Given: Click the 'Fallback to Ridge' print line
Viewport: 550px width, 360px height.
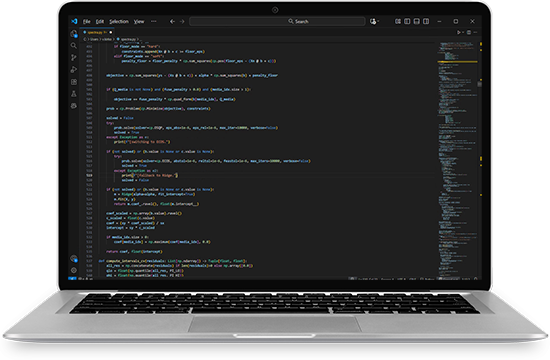Looking at the screenshot, I should (x=150, y=175).
